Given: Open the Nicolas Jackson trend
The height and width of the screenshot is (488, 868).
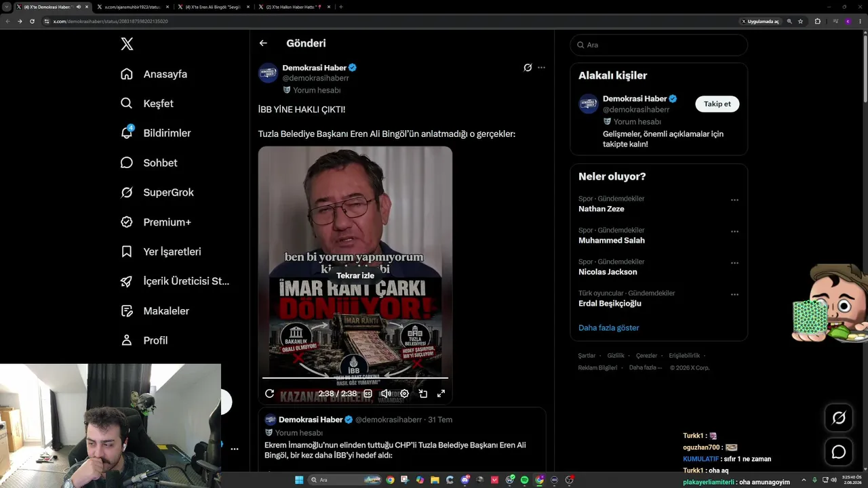Looking at the screenshot, I should (608, 272).
